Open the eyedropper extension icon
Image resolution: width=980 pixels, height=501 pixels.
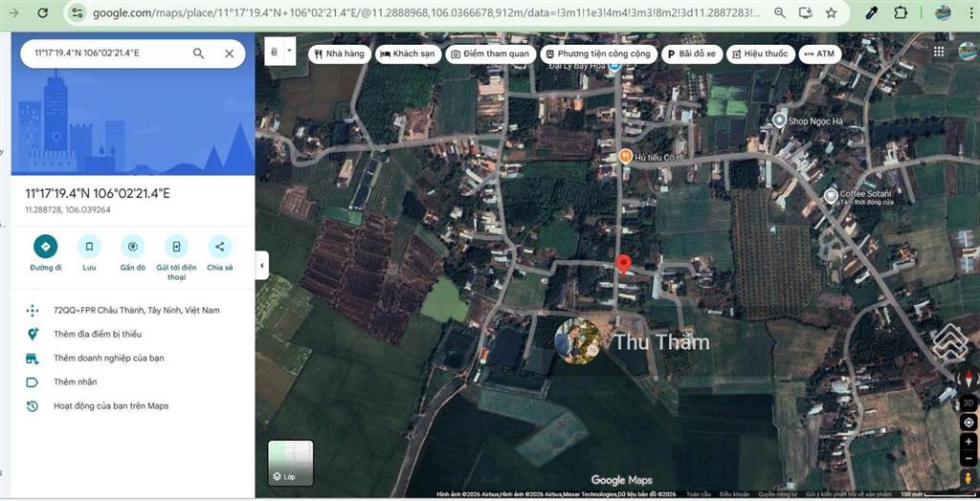point(872,12)
